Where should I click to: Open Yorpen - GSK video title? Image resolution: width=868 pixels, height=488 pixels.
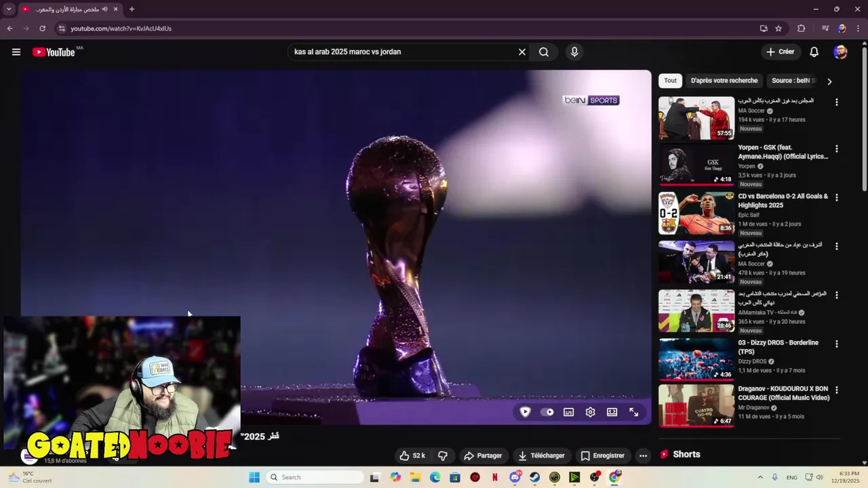(x=783, y=152)
